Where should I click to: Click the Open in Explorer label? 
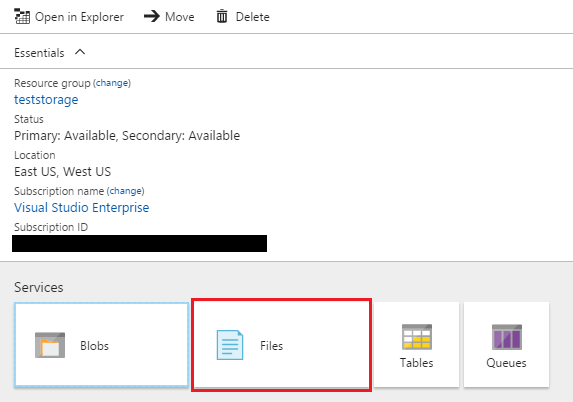click(x=79, y=17)
